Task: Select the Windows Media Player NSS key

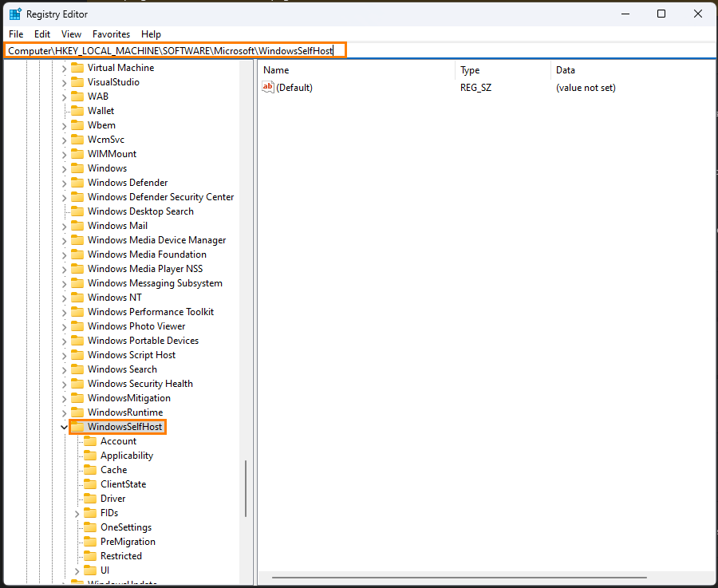Action: click(x=145, y=269)
